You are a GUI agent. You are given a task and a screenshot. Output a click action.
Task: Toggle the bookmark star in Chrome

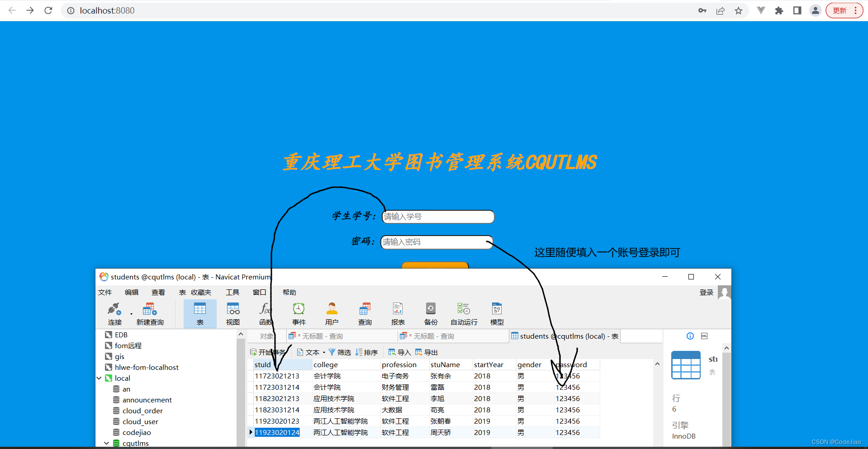[x=738, y=10]
